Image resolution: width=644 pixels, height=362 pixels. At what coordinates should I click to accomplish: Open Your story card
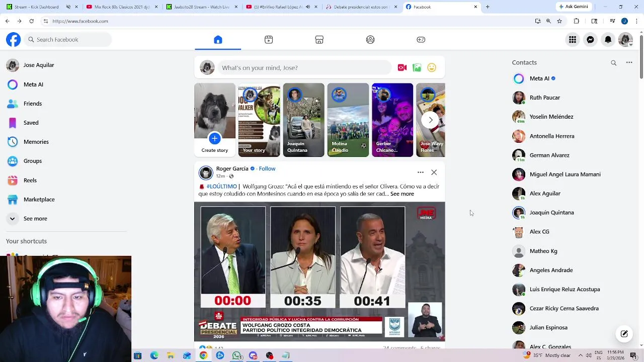(x=259, y=120)
